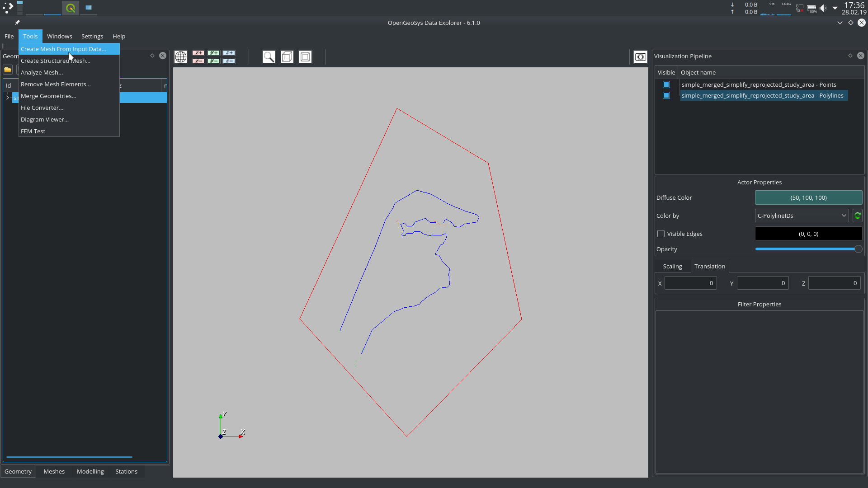Switch to the Stations tab
Screen dimensions: 868x488
(126, 471)
